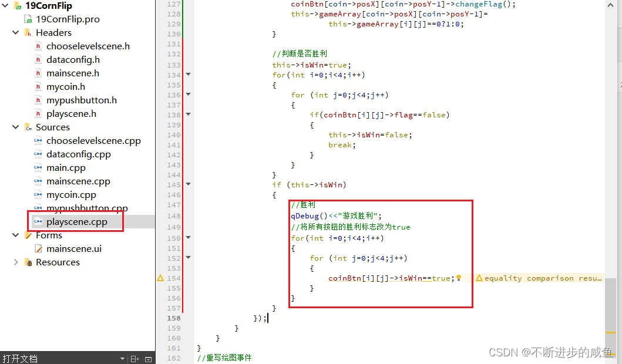Click coinBtn[i][j]->isWin statement on line 154
Viewport: 622px width, 364px height.
click(x=391, y=278)
